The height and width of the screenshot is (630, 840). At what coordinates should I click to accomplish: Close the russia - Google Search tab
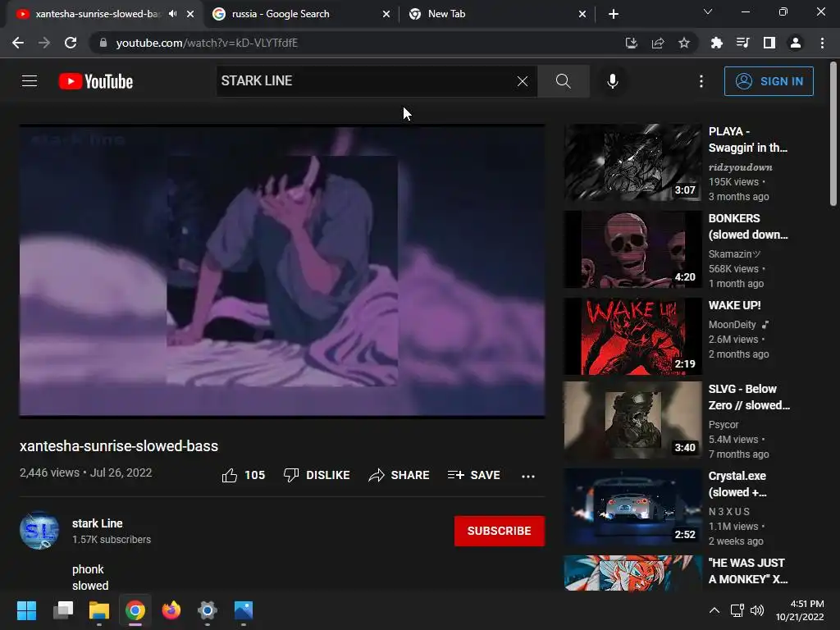click(x=386, y=14)
